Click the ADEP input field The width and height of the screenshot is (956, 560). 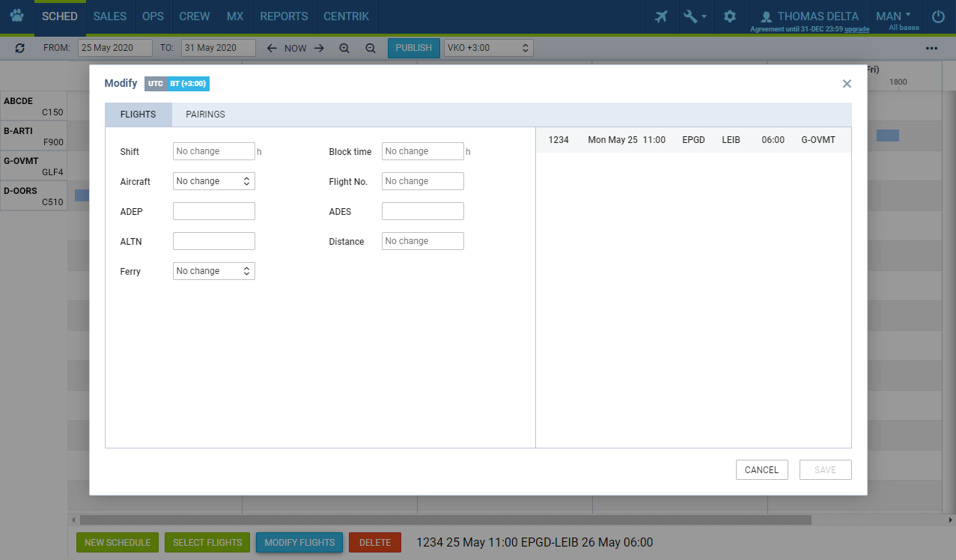click(x=213, y=211)
